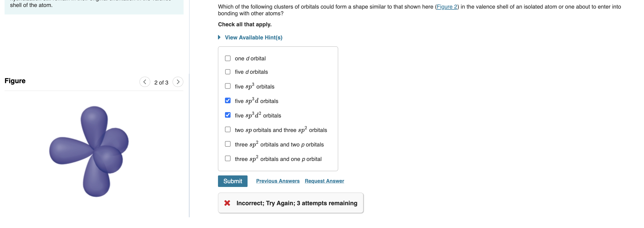Uncheck the five sp3d orbitals option

pyautogui.click(x=227, y=100)
